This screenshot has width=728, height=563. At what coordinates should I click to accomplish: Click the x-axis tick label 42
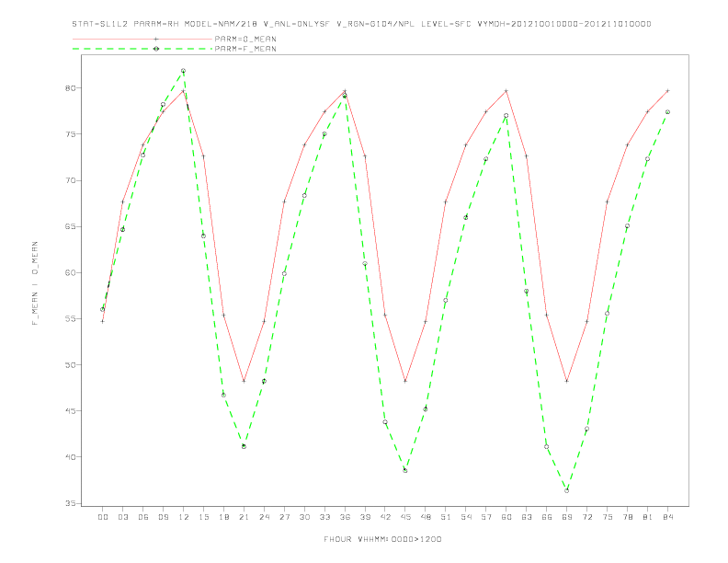point(385,517)
